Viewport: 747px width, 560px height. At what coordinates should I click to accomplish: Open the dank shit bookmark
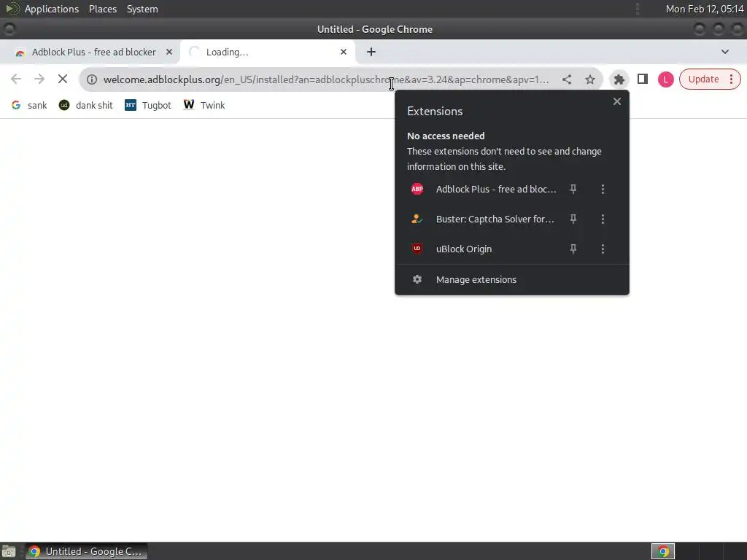(86, 105)
